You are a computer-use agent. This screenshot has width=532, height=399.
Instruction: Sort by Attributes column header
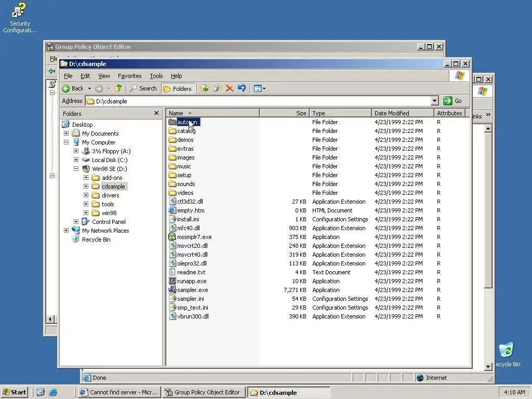pyautogui.click(x=449, y=113)
